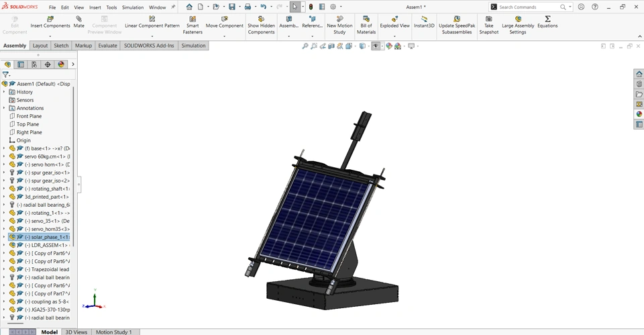
Task: Click Take Snapshot camera icon
Action: [488, 19]
